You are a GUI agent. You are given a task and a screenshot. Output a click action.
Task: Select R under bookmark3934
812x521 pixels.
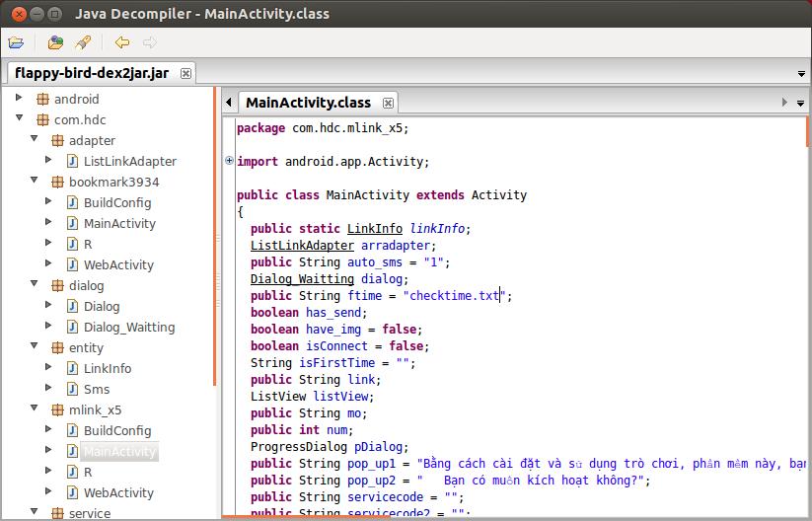pos(88,244)
